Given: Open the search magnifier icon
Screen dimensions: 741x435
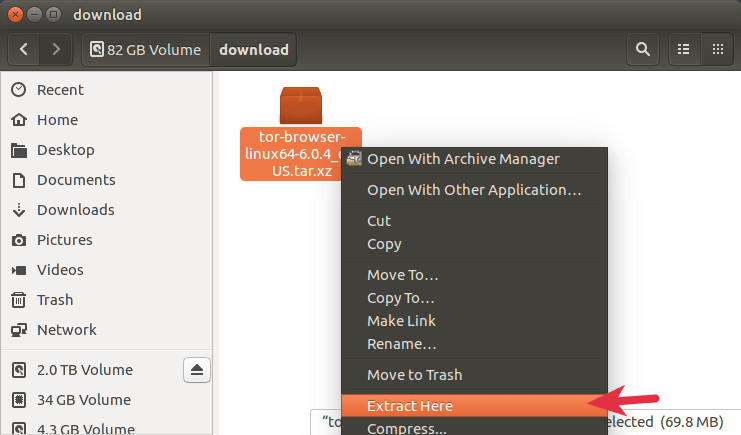Looking at the screenshot, I should click(x=641, y=49).
